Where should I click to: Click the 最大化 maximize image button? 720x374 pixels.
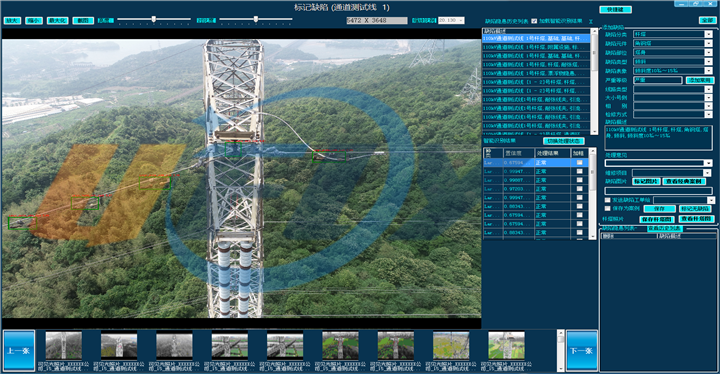pyautogui.click(x=58, y=21)
